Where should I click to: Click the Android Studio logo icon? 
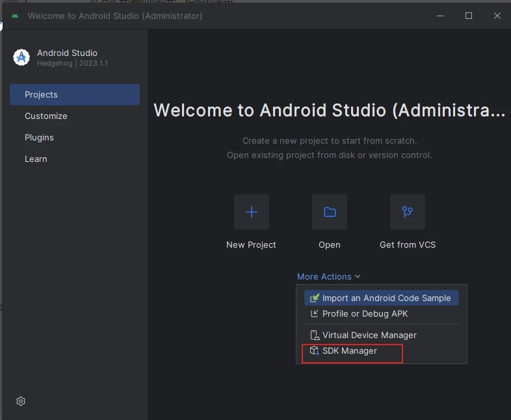click(21, 57)
